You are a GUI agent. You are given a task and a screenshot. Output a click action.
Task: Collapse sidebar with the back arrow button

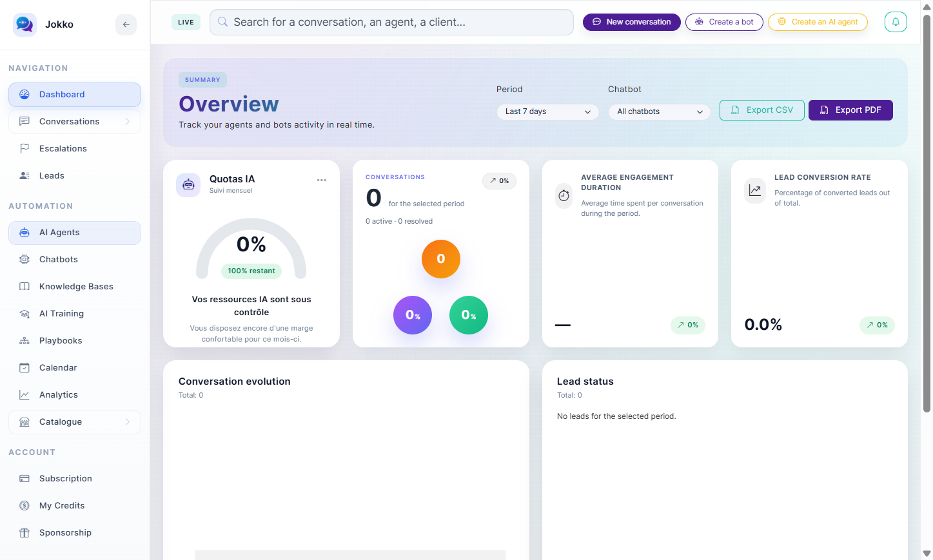pyautogui.click(x=126, y=24)
